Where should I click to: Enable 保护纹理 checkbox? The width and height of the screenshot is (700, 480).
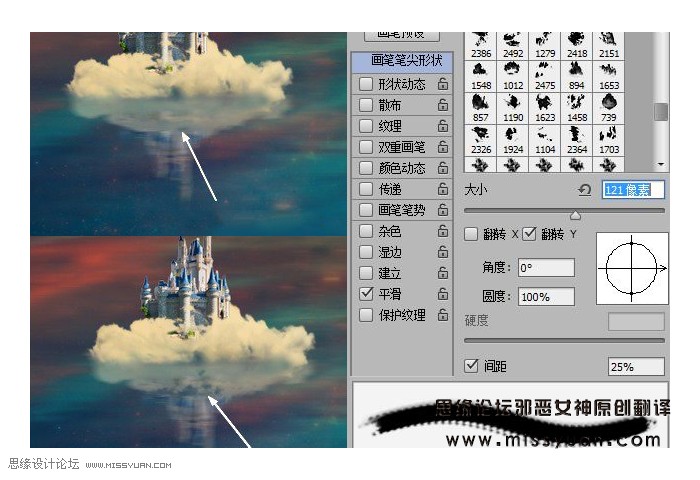click(366, 315)
